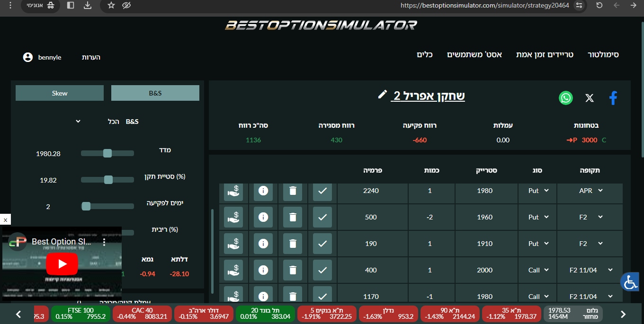Open the accessibility wheelchair widget
Viewport: 644px width, 324px height.
point(630,282)
